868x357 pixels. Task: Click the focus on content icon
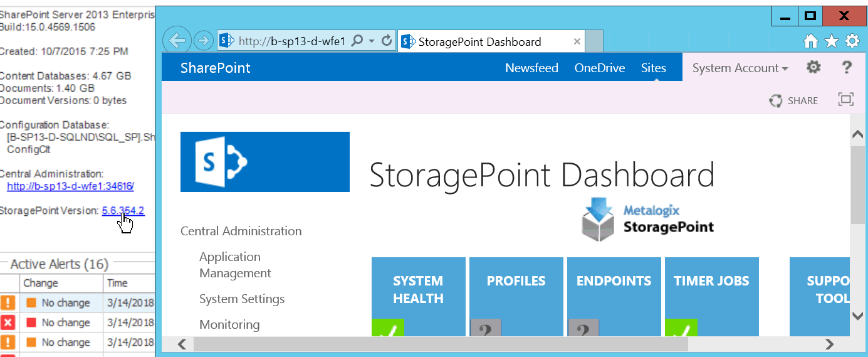coord(846,100)
